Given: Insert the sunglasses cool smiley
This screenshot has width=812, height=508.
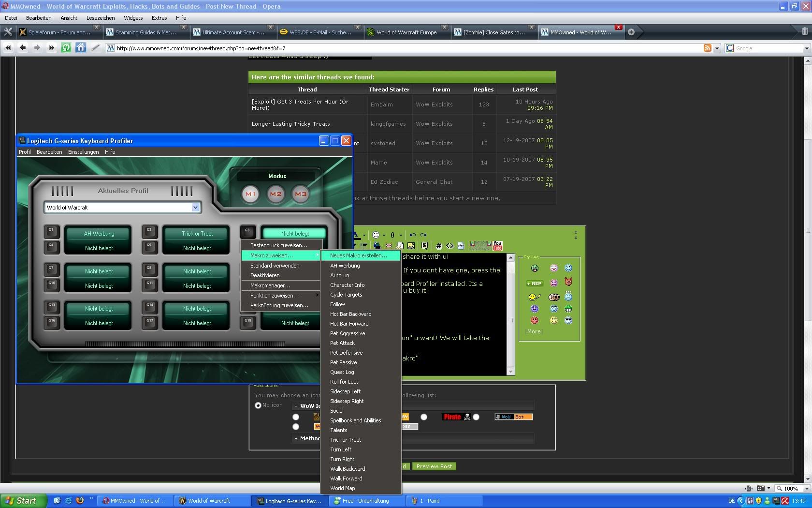Looking at the screenshot, I should tap(568, 320).
